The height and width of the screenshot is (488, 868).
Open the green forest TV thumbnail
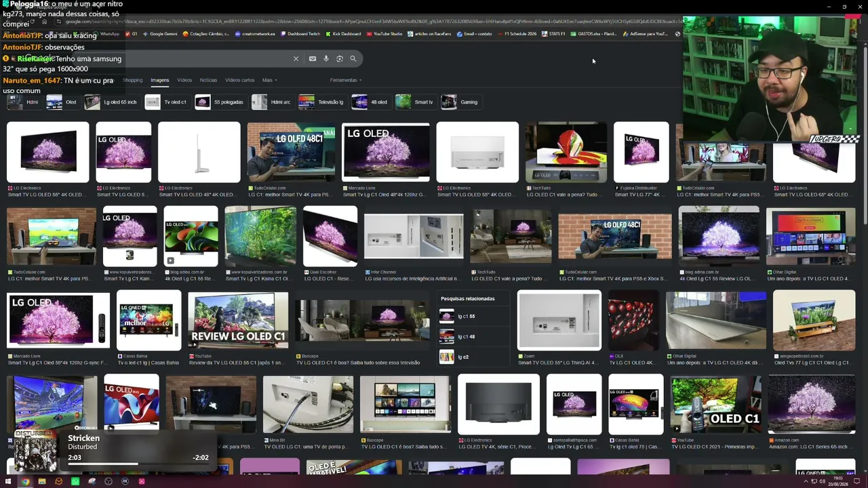260,237
